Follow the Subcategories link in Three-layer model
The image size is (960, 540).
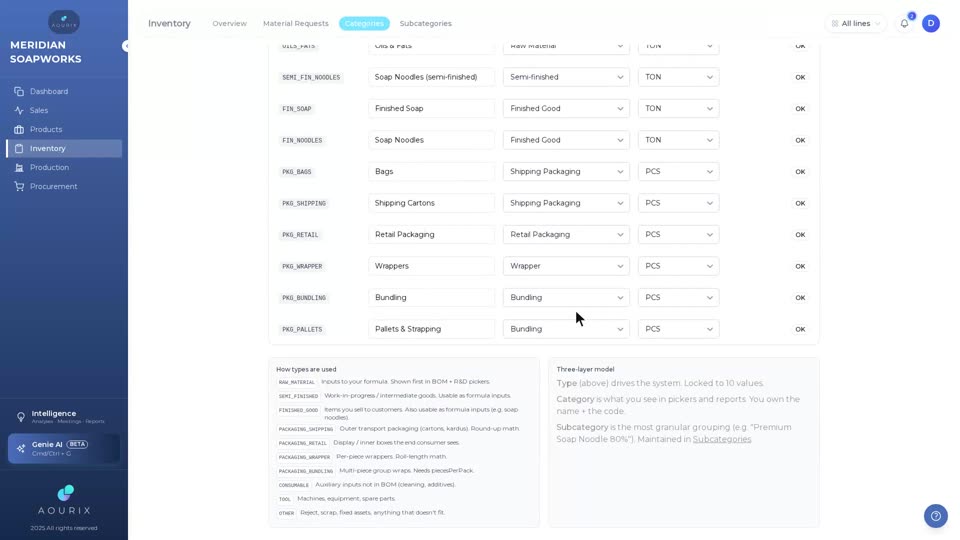click(722, 439)
